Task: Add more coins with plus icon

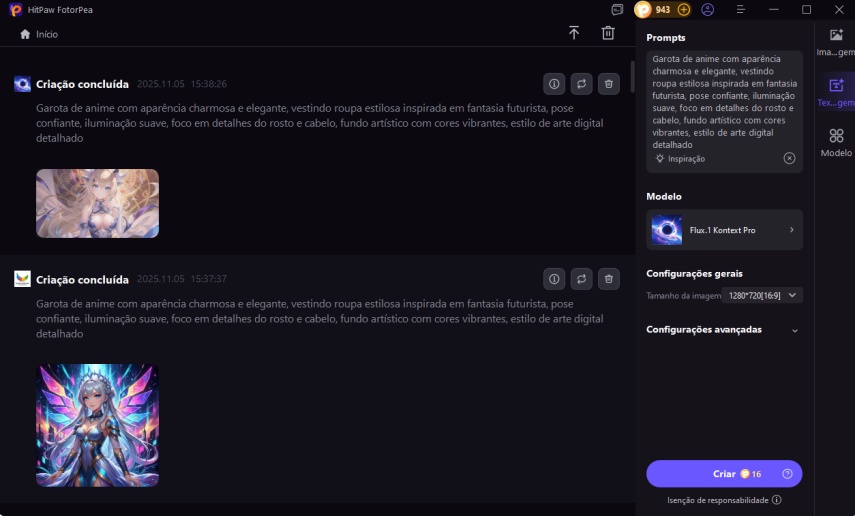Action: coord(683,9)
